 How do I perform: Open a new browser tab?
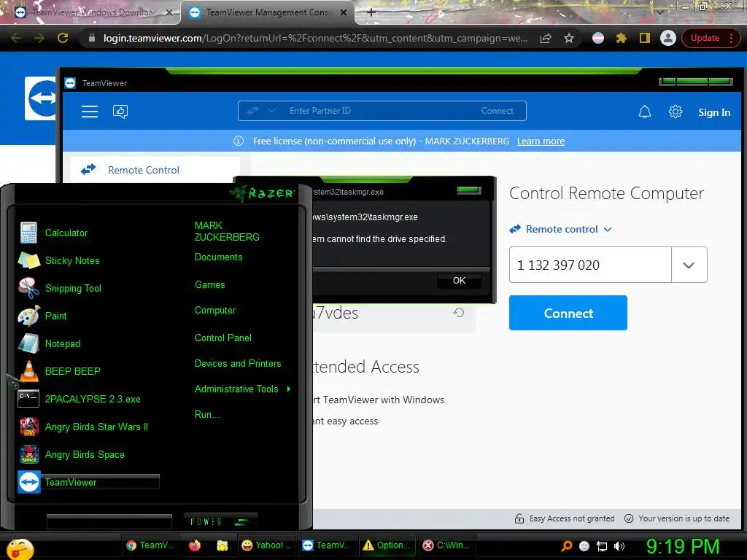click(371, 12)
